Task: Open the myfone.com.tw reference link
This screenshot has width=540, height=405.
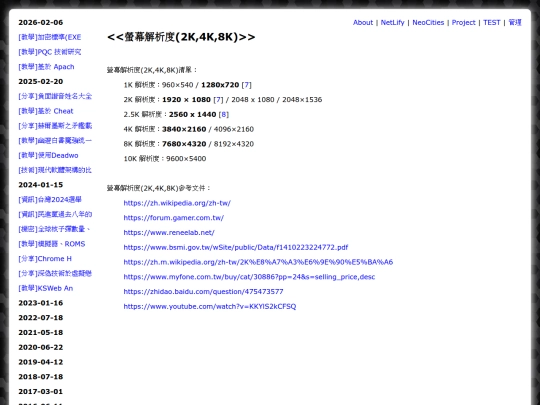Action: (249, 277)
